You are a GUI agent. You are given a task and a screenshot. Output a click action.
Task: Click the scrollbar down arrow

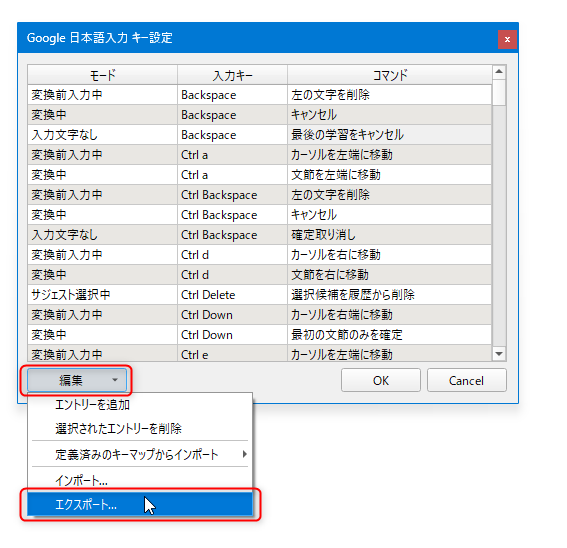click(499, 354)
